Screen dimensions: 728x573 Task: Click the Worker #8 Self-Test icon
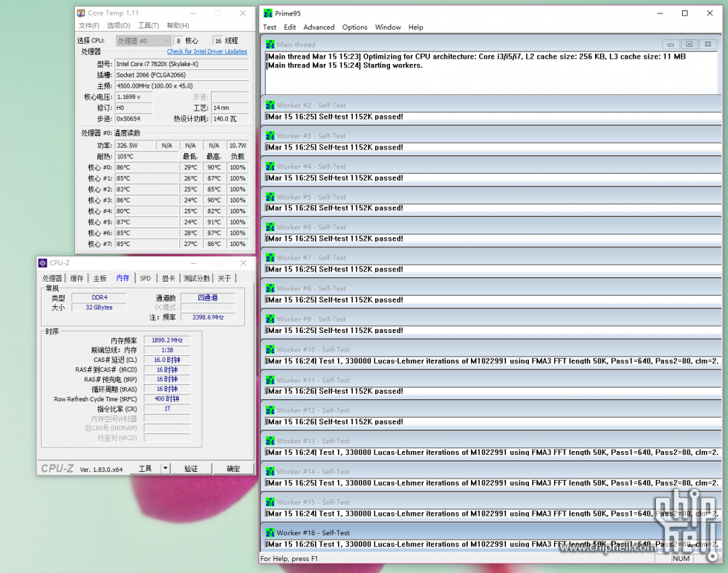point(270,288)
